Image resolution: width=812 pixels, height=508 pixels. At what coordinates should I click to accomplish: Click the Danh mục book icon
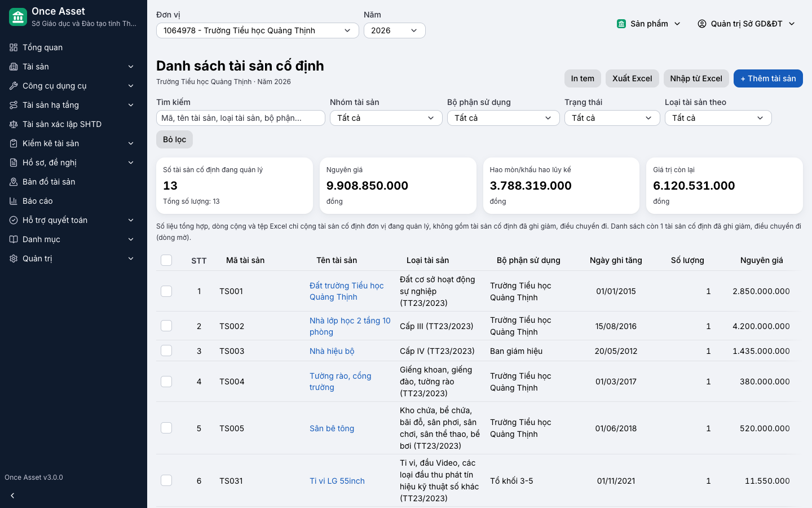(14, 239)
